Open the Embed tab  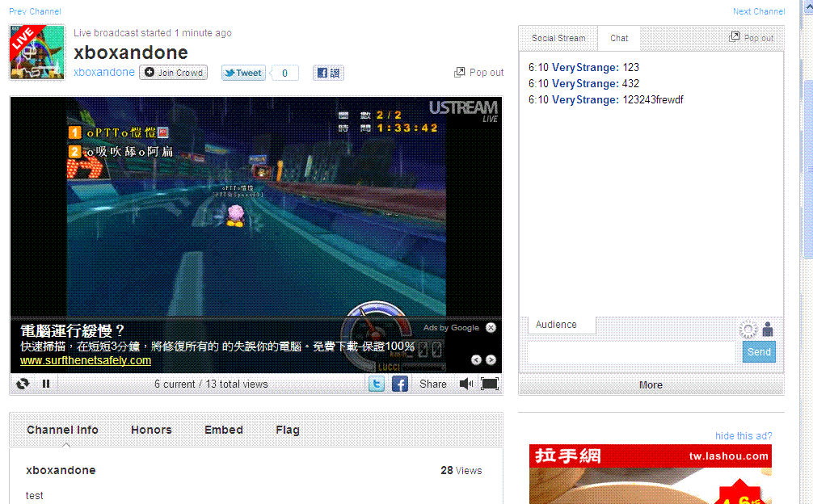(224, 430)
